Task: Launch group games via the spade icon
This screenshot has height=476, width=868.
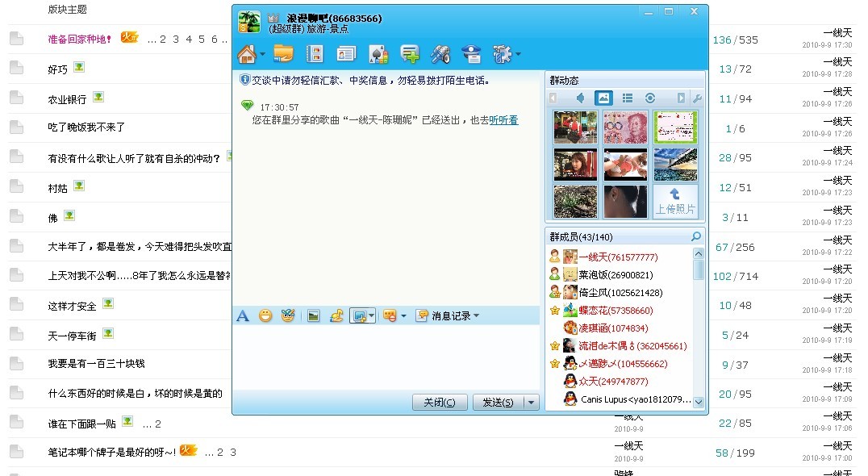Action: pyautogui.click(x=378, y=53)
